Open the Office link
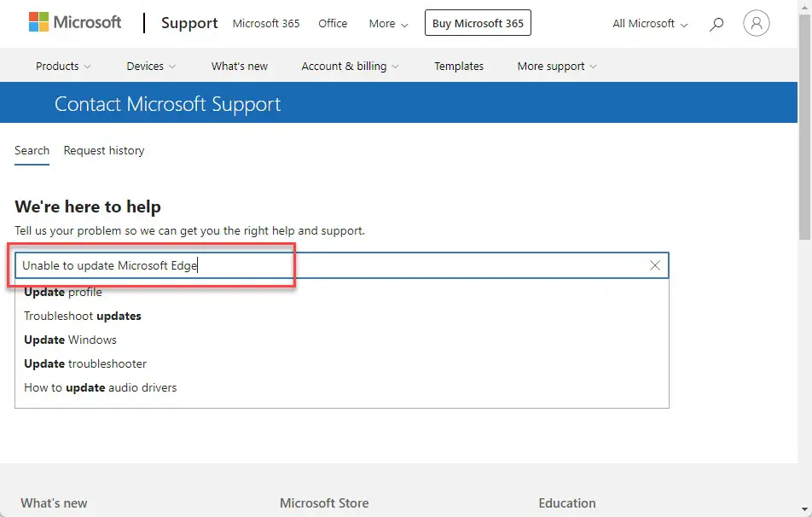The width and height of the screenshot is (812, 517). coord(333,23)
